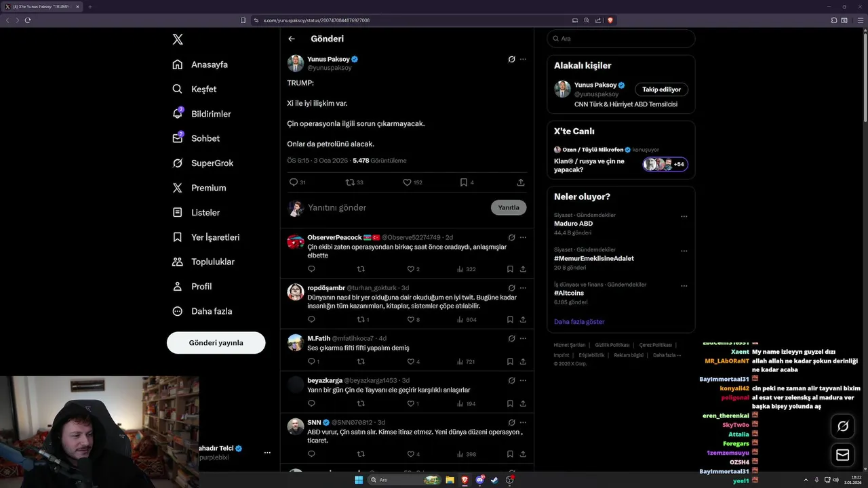
Task: Open SuperGrok from sidebar
Action: pos(203,163)
